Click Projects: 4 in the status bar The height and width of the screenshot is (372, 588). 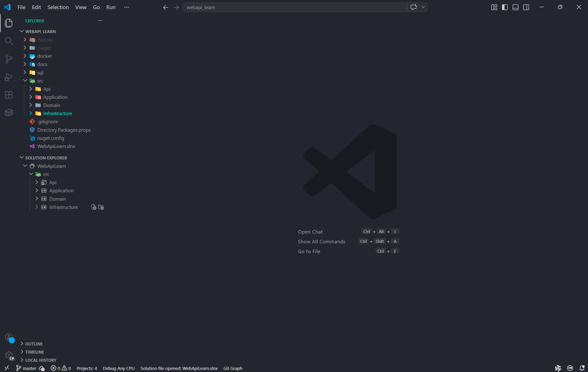[87, 368]
